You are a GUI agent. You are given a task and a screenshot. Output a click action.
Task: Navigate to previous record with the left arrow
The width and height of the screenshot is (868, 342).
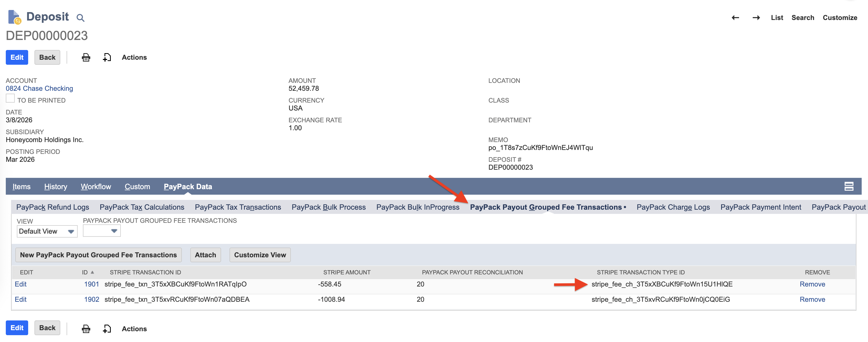tap(735, 18)
